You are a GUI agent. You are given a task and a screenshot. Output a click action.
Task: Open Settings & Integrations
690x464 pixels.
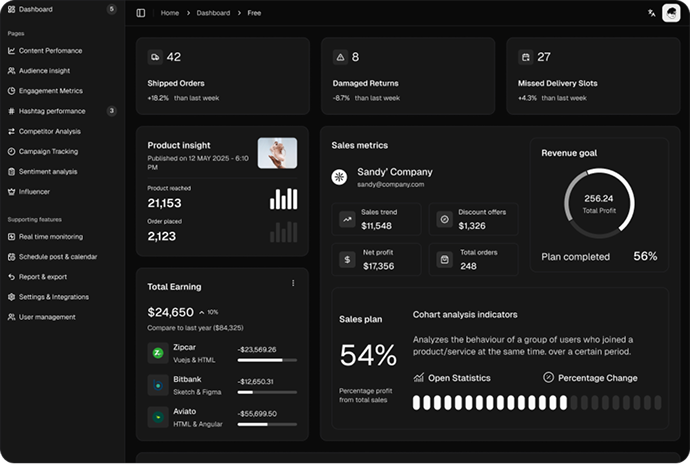click(54, 297)
